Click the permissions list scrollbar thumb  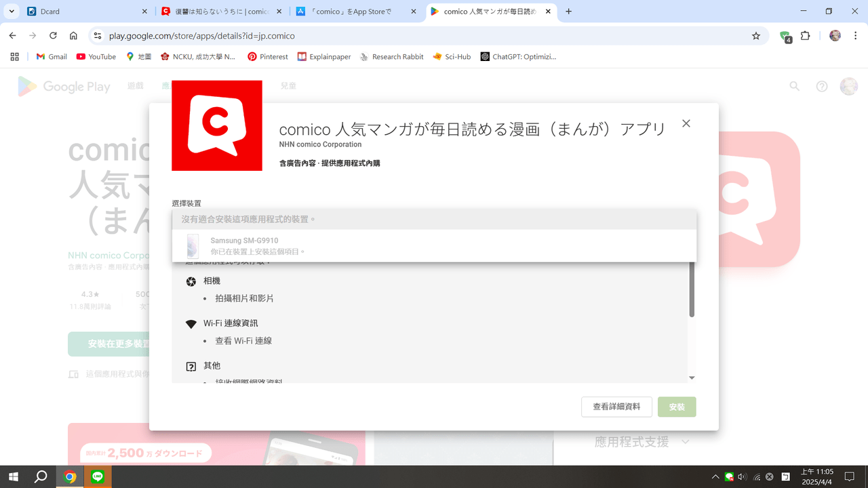692,289
